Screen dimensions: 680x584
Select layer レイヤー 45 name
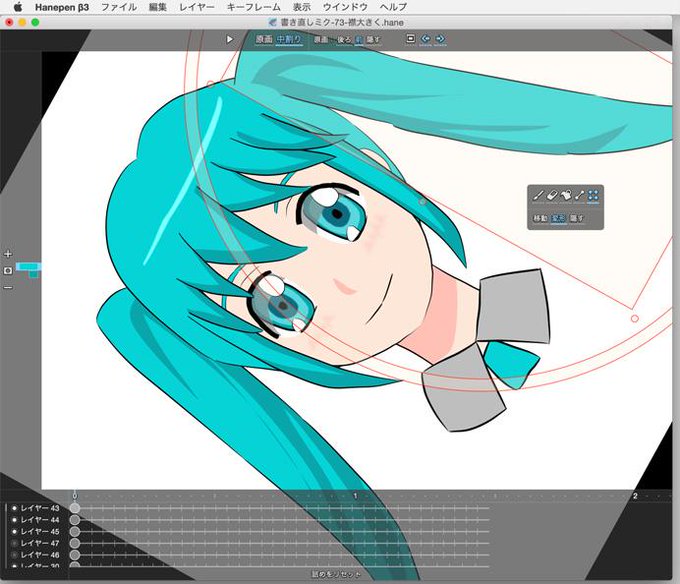40,531
